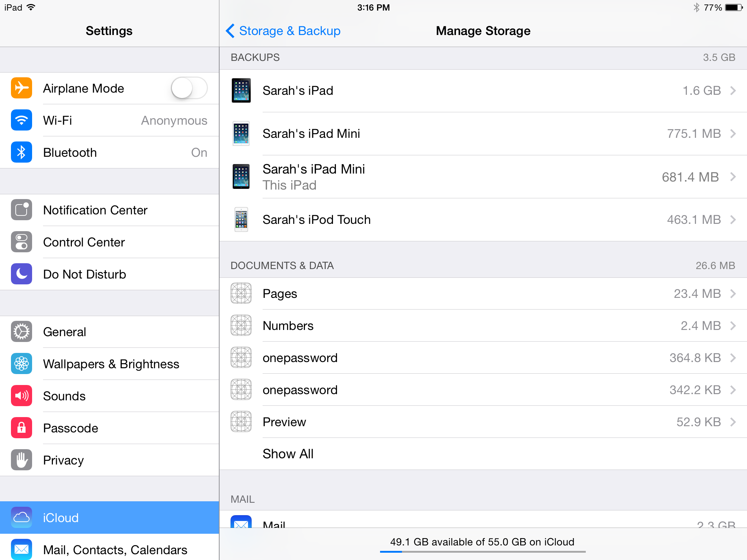This screenshot has width=747, height=560.
Task: Select the Bluetooth icon
Action: (21, 152)
